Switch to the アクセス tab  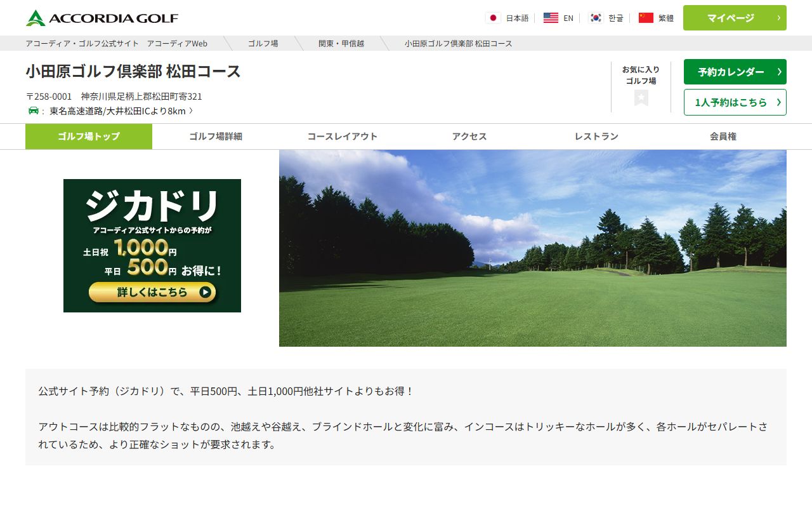469,137
